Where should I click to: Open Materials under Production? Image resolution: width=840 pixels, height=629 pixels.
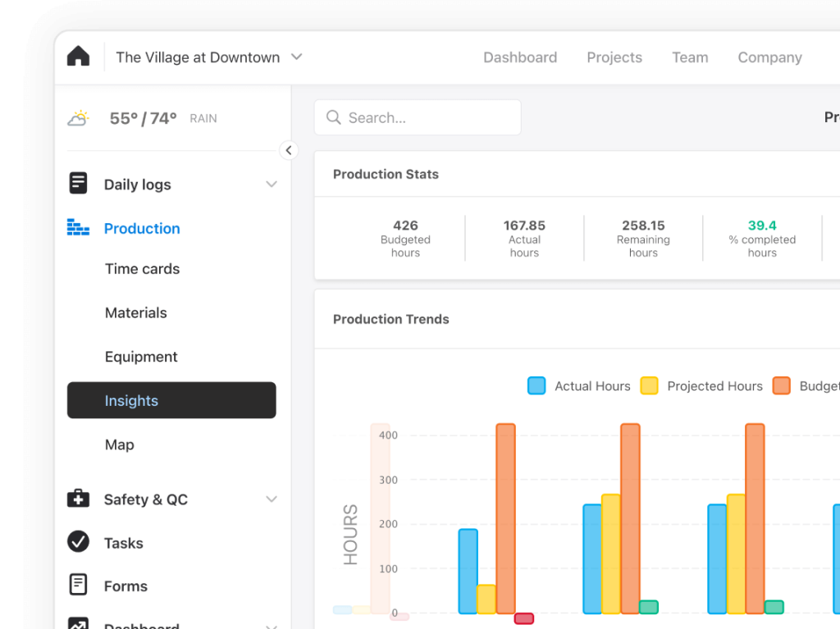click(136, 313)
